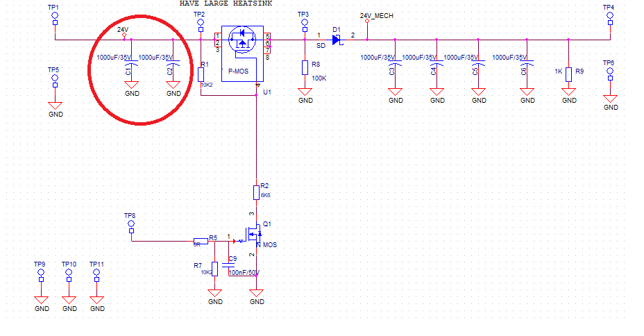Click the R9 designator text
Screen dimensions: 644x336
(x=579, y=71)
